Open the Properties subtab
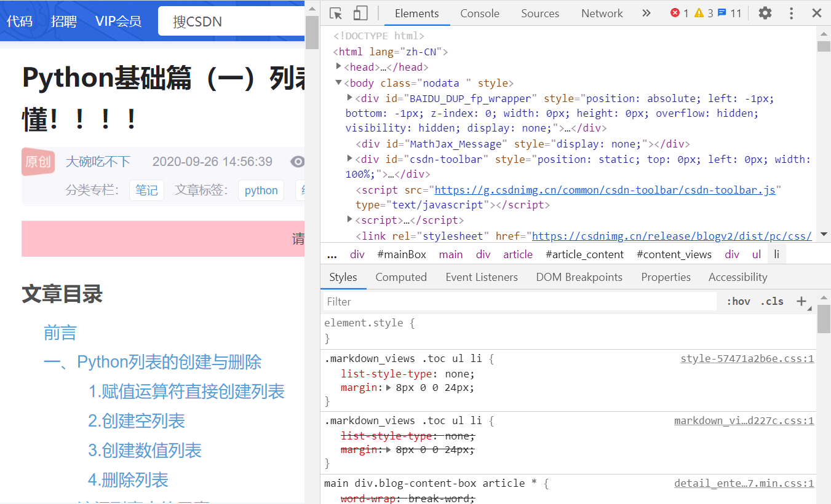Image resolution: width=831 pixels, height=504 pixels. click(x=666, y=277)
